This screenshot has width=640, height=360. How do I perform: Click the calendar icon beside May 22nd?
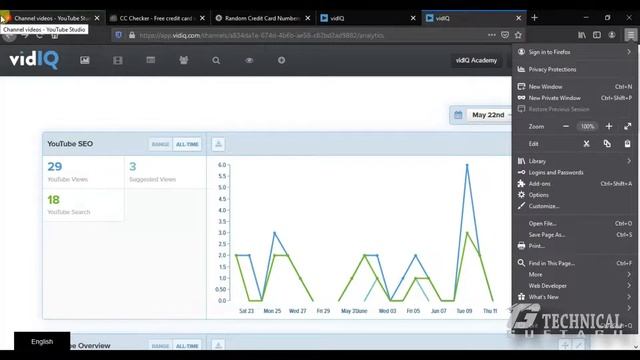click(458, 115)
